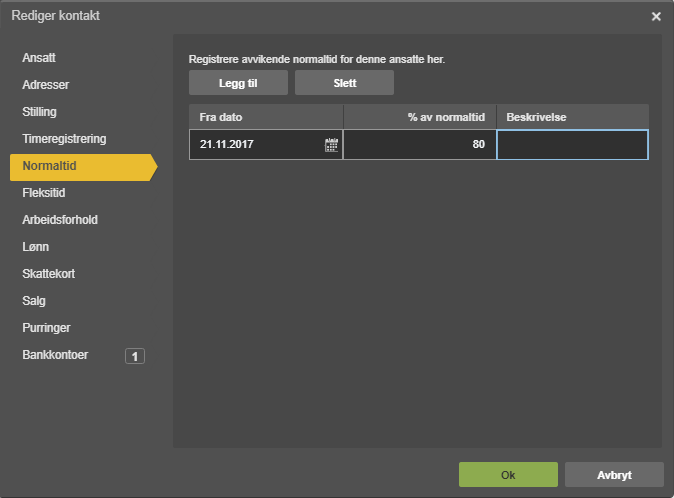This screenshot has width=674, height=498.
Task: Select the Normaltid section
Action: (84, 167)
